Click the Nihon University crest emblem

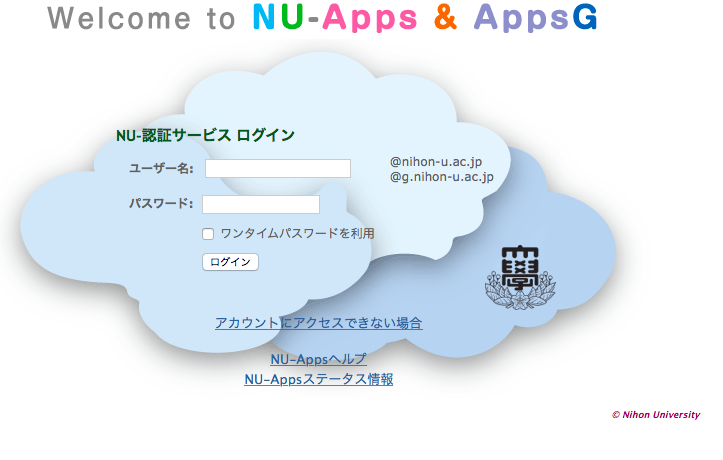point(520,277)
